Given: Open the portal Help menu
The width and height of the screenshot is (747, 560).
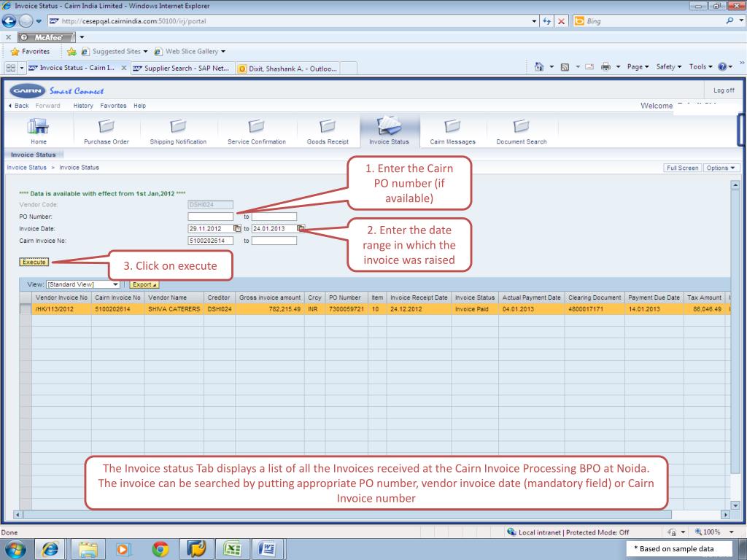Looking at the screenshot, I should 139,106.
